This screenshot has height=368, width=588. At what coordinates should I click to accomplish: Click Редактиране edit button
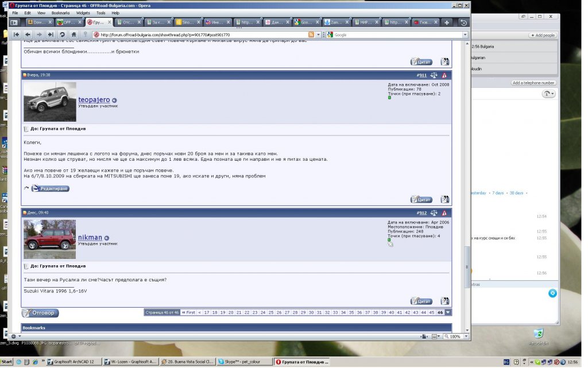(51, 188)
